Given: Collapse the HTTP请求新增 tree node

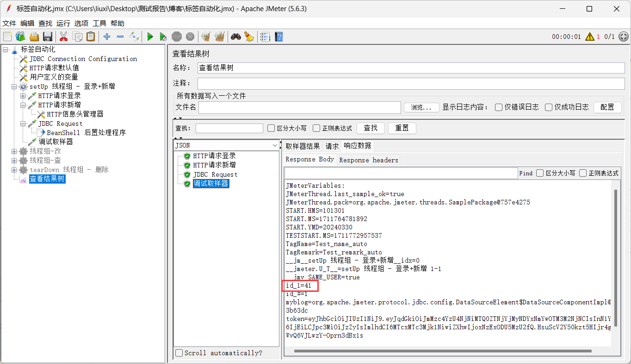Looking at the screenshot, I should 23,105.
